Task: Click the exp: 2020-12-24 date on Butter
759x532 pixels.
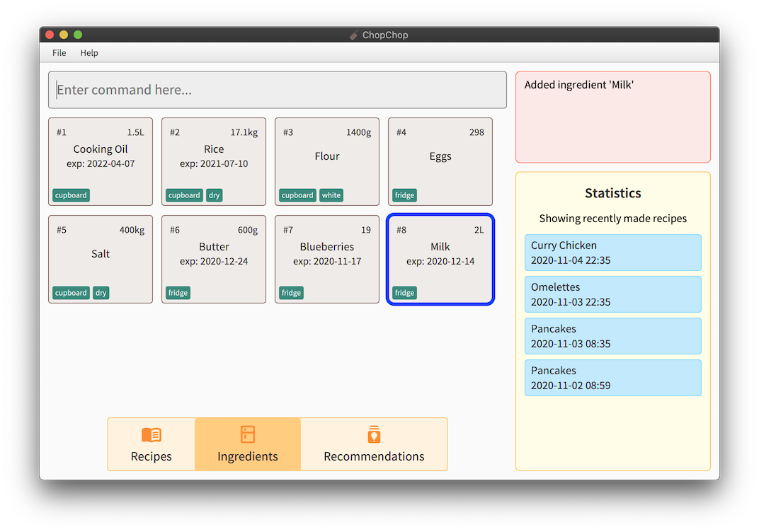Action: pos(214,261)
